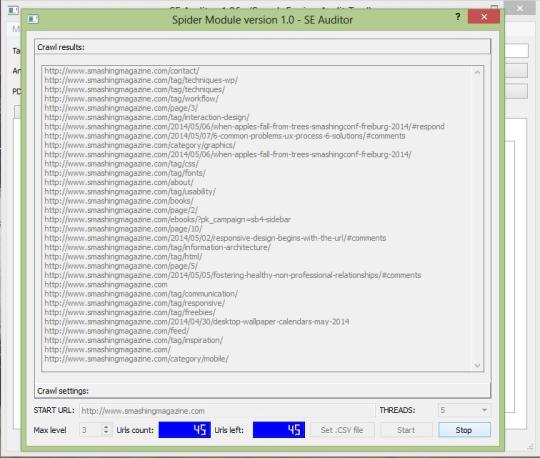
Task: Select the /tag/usability/ URL row
Action: tap(130, 192)
